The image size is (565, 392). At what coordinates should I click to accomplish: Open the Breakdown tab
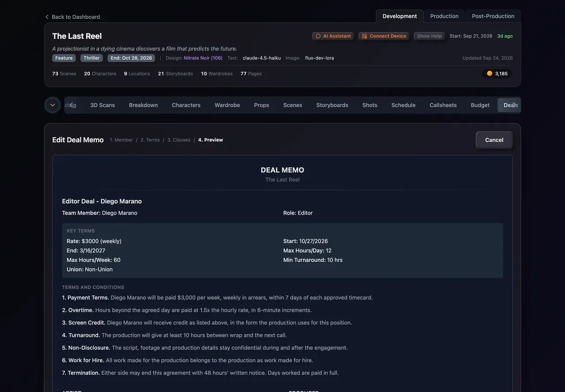pyautogui.click(x=143, y=105)
